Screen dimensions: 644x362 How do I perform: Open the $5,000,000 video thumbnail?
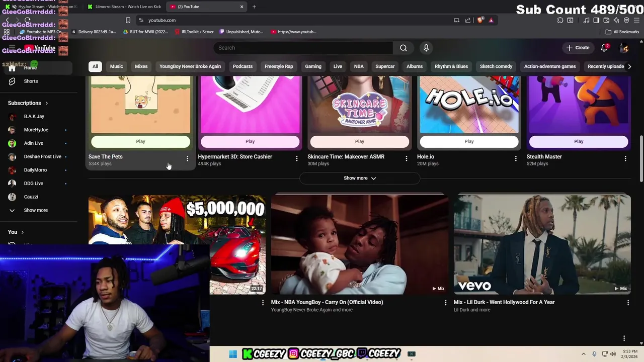tap(177, 244)
